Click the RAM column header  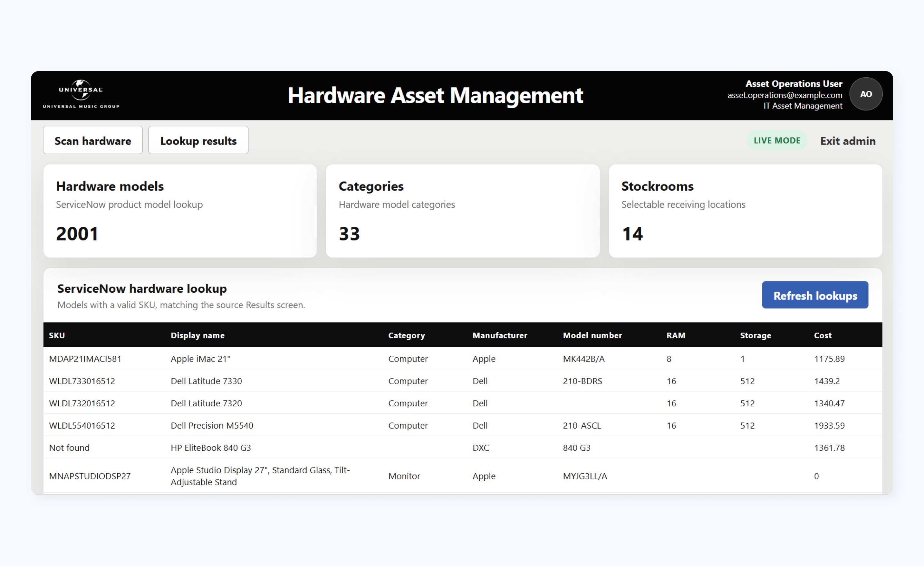tap(676, 335)
